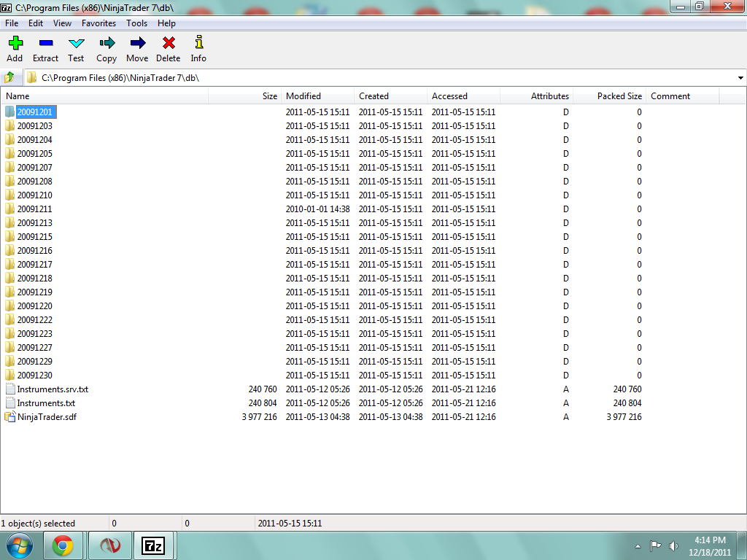Click the 7z icon in title bar
This screenshot has width=747, height=560.
[x=6, y=7]
